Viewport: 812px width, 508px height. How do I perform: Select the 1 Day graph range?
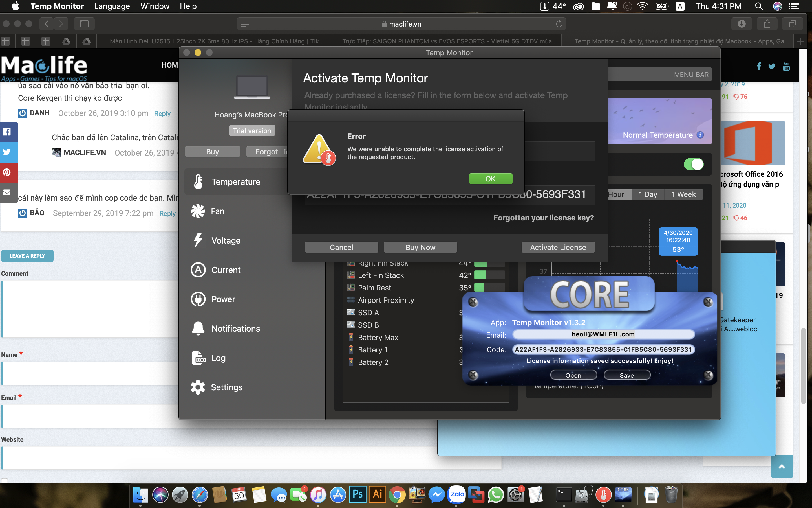pos(648,194)
